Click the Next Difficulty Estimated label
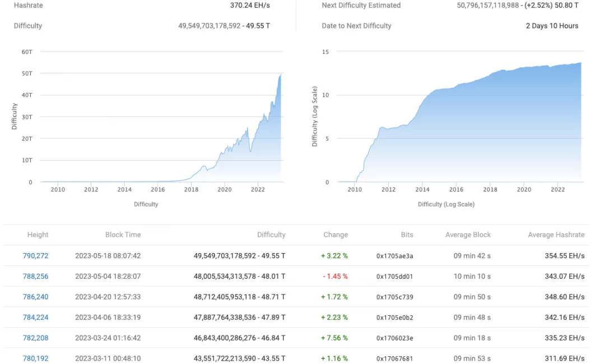Viewport: 596px width, 364px height. pyautogui.click(x=361, y=6)
